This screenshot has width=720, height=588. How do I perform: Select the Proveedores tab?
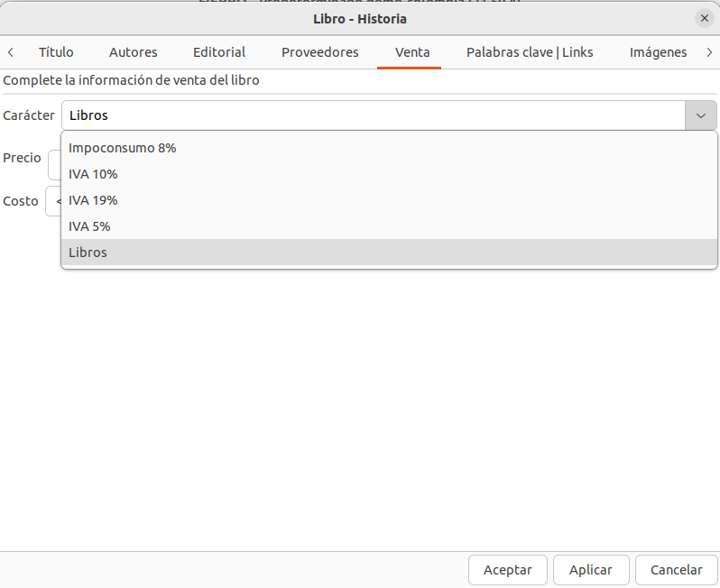click(320, 52)
